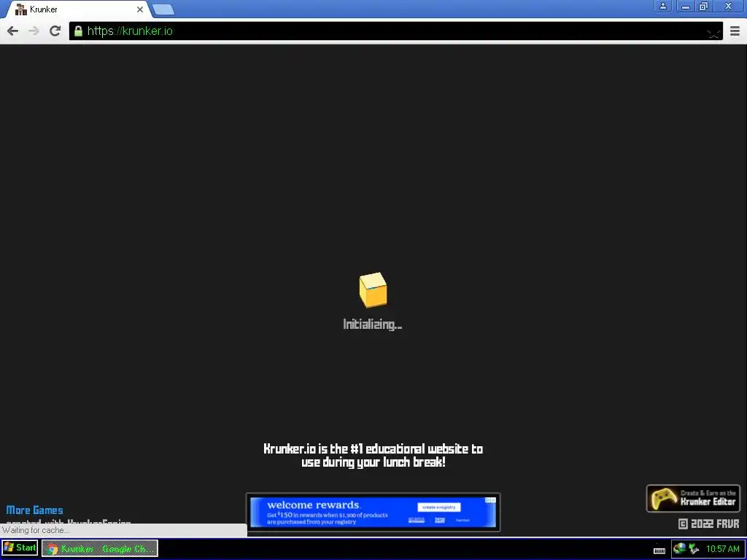Click the 10:57 AM clock
The height and width of the screenshot is (560, 747).
pyautogui.click(x=723, y=549)
